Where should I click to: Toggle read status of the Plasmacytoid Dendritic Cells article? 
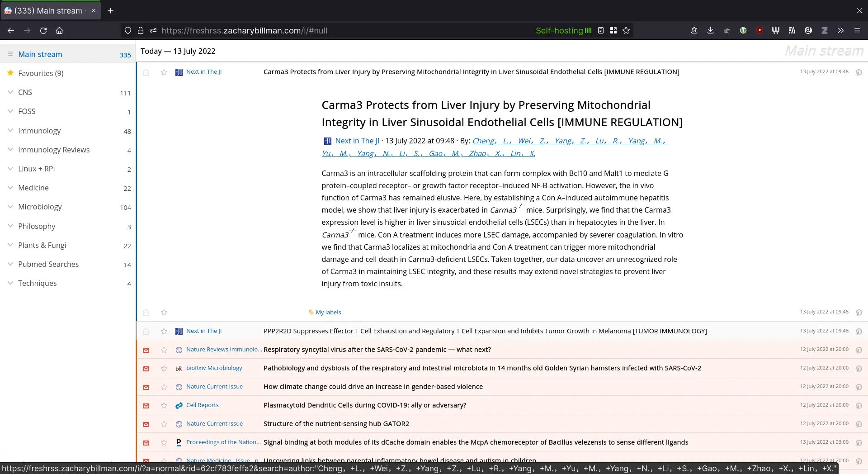pyautogui.click(x=146, y=406)
